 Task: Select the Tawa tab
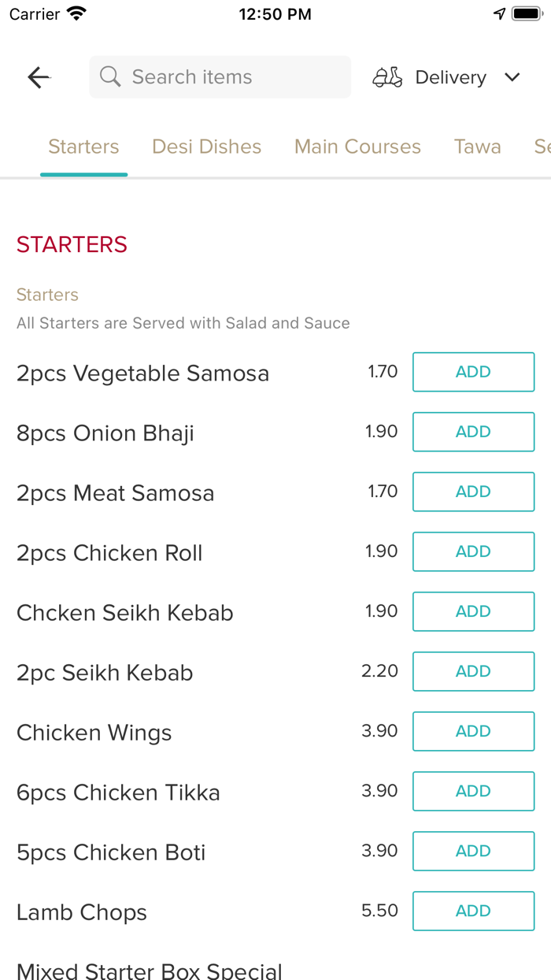click(477, 147)
